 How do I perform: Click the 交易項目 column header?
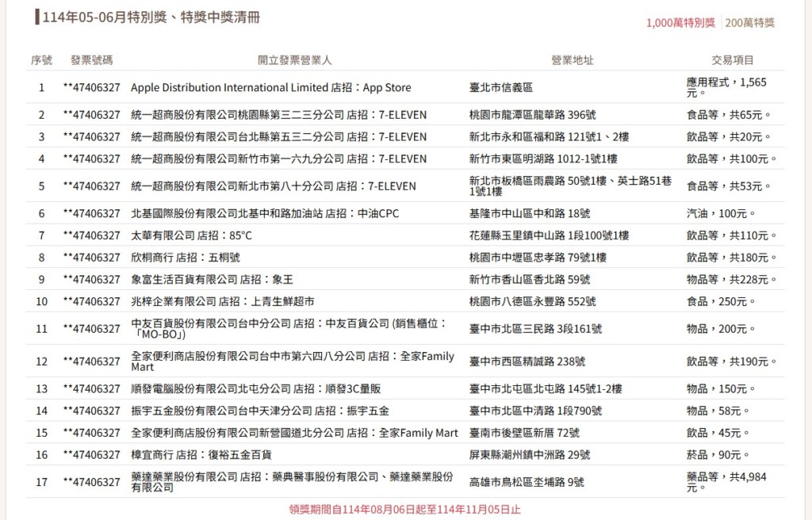click(732, 60)
